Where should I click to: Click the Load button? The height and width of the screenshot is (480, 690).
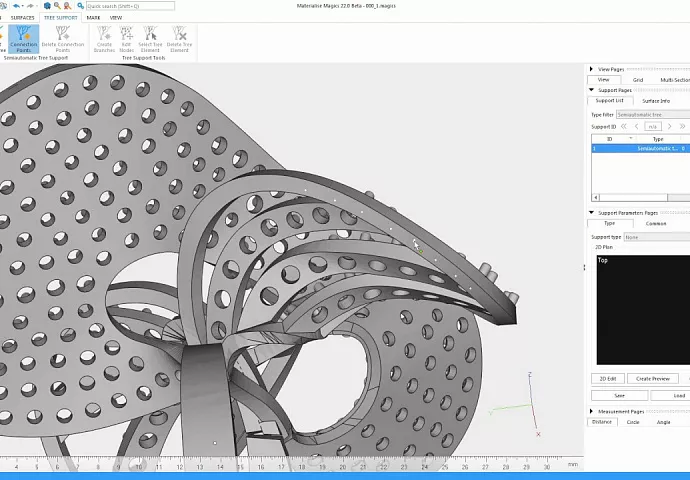[x=671, y=396]
